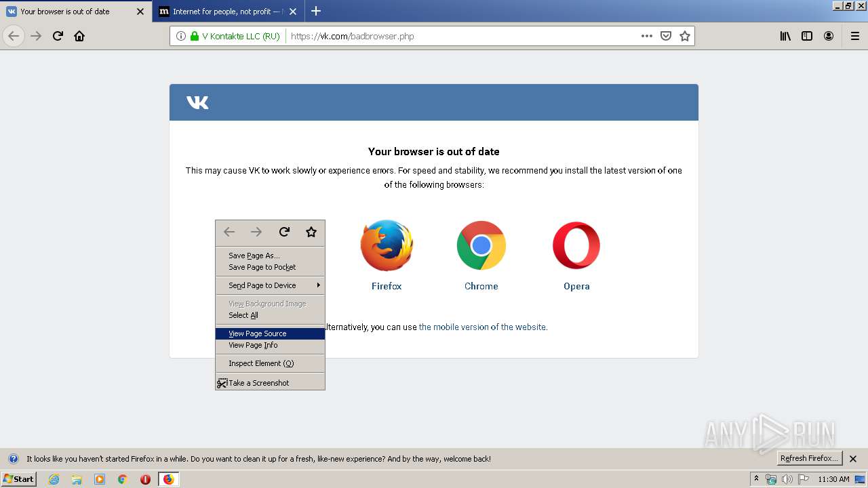Open the mobile version of the website link
Screen dimensions: 868x488
(482, 327)
